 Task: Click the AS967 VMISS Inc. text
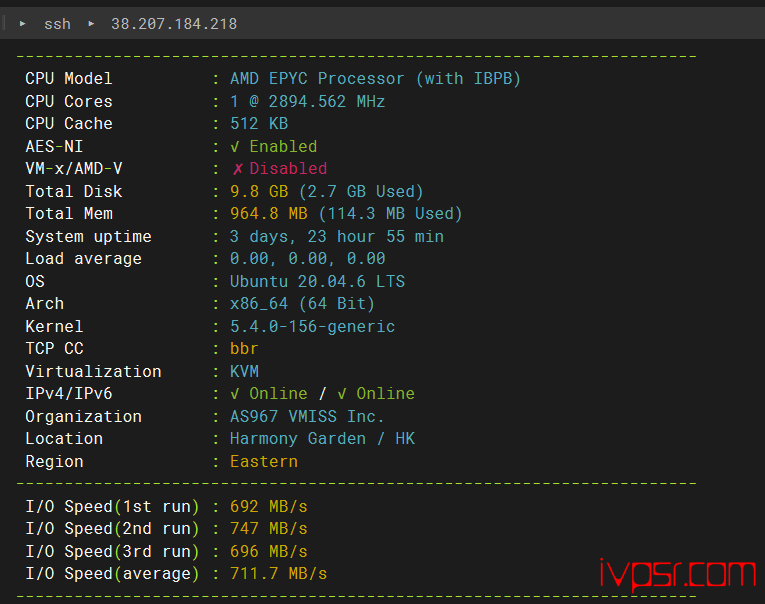click(307, 417)
